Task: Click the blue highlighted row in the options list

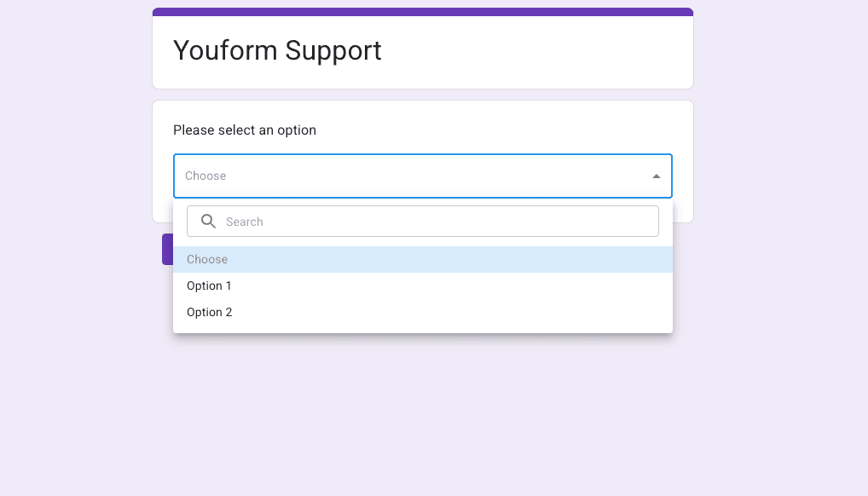Action: point(422,259)
